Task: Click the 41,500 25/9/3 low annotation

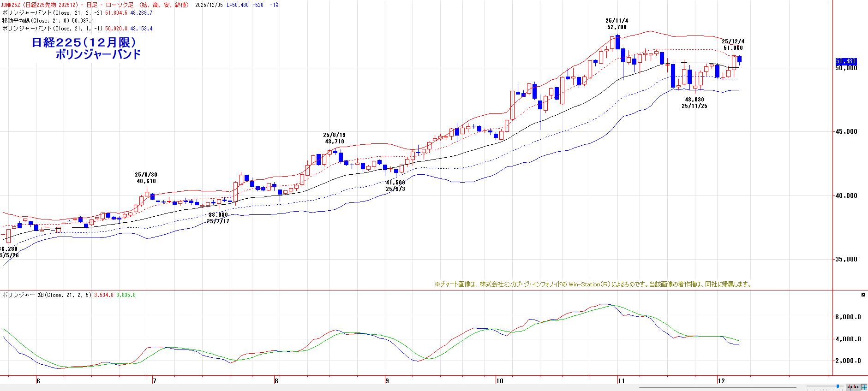Action: [x=395, y=186]
